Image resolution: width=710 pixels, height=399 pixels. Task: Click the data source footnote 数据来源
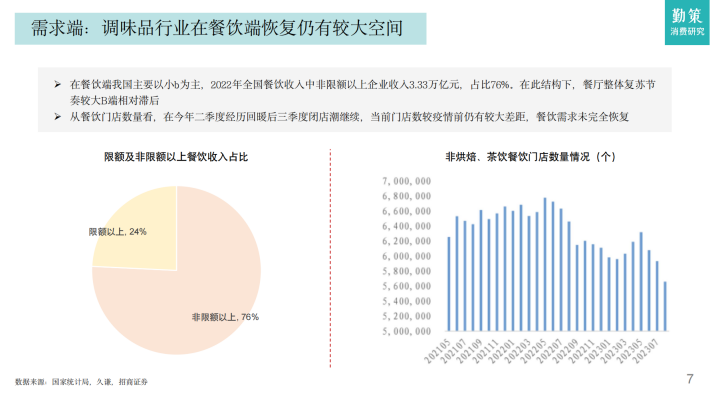coord(82,382)
